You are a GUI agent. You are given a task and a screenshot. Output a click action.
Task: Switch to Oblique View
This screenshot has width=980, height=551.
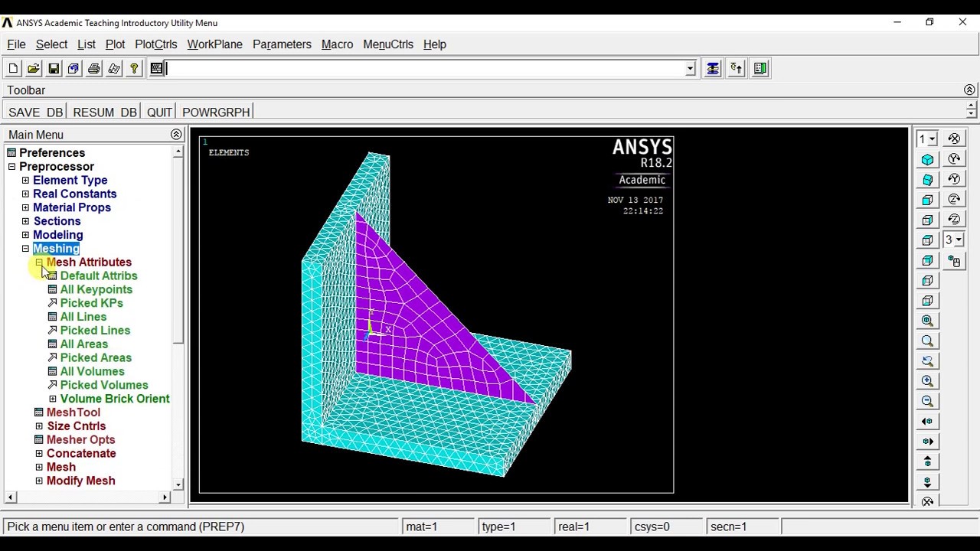pos(928,180)
